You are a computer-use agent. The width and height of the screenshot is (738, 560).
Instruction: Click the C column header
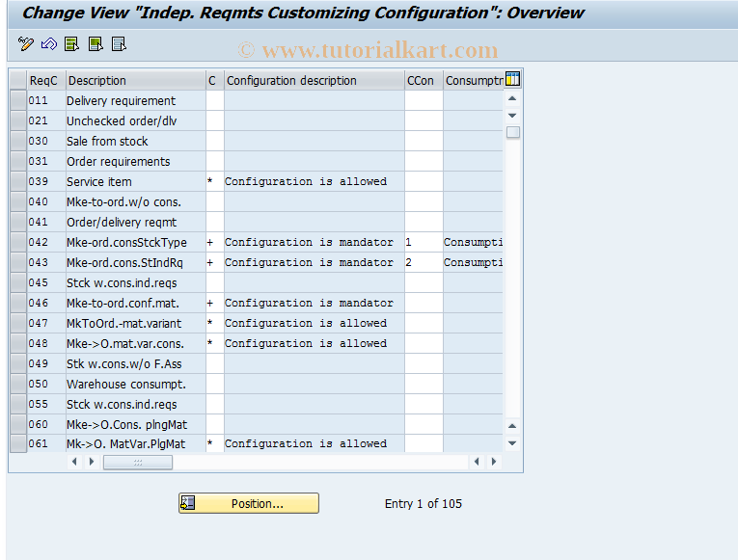pyautogui.click(x=215, y=80)
